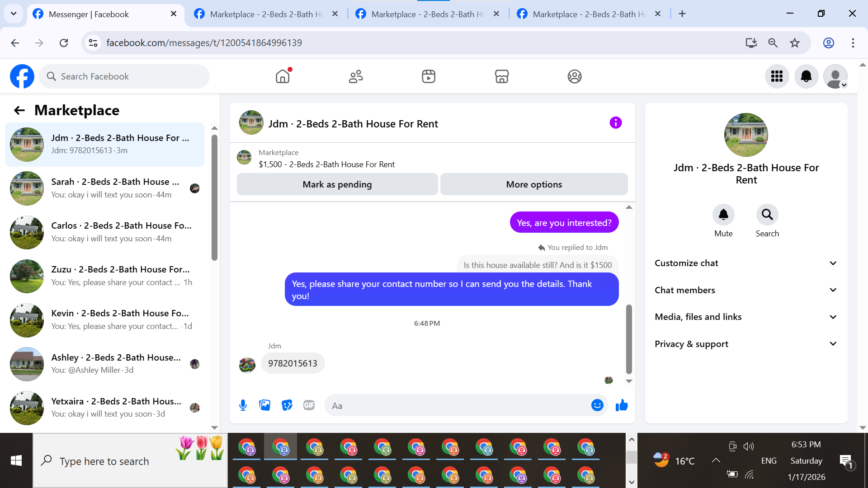This screenshot has height=488, width=868.
Task: Toggle conversation information panel icon
Action: 615,123
